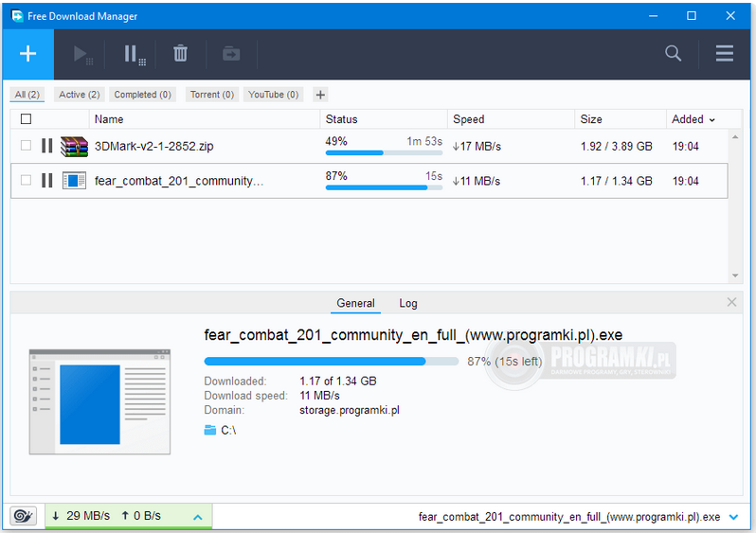Click the 1.17 / 1.34 GB size cell
Viewport: 756px width, 533px height.
616,181
